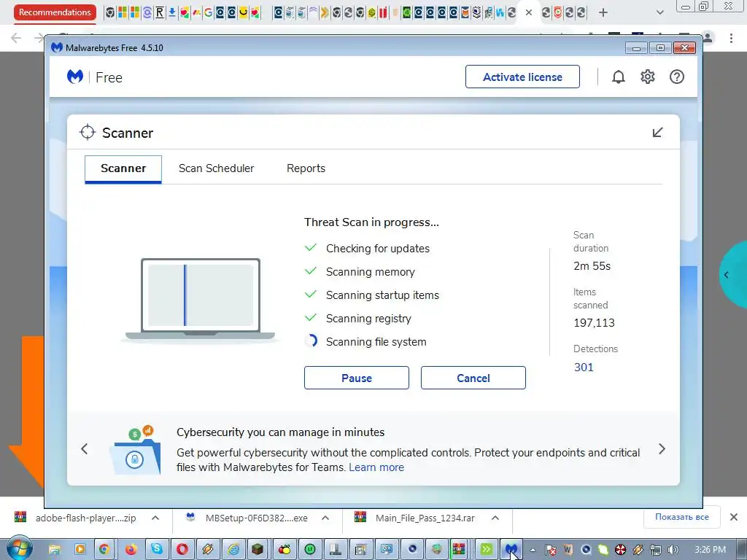This screenshot has height=560, width=747.
Task: Open Windows Explorer from taskbar
Action: (54, 550)
